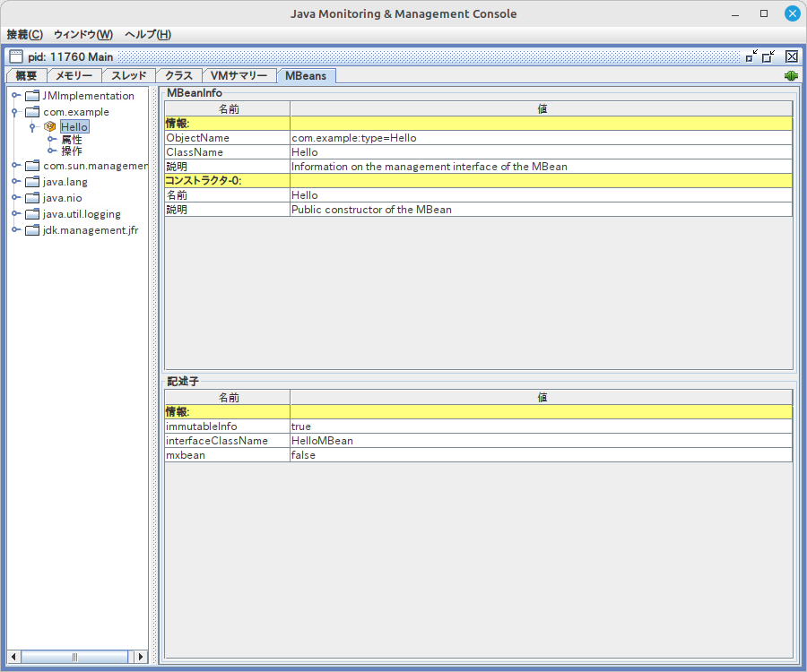Image resolution: width=807 pixels, height=672 pixels.
Task: Click the MBeanInfo table 名前 column header
Action: coord(228,108)
